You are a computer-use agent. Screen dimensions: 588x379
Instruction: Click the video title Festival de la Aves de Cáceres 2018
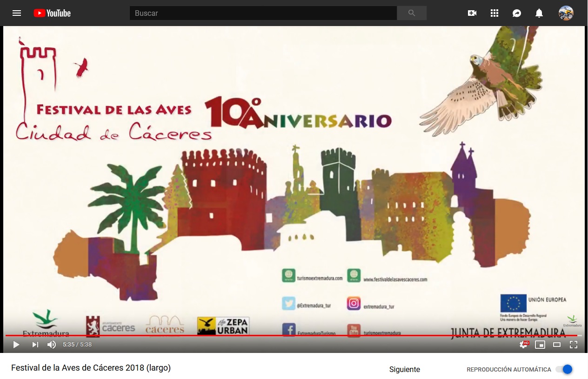point(91,368)
